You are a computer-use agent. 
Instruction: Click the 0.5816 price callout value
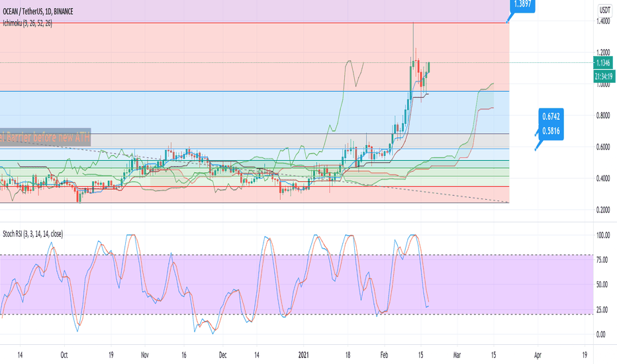551,131
